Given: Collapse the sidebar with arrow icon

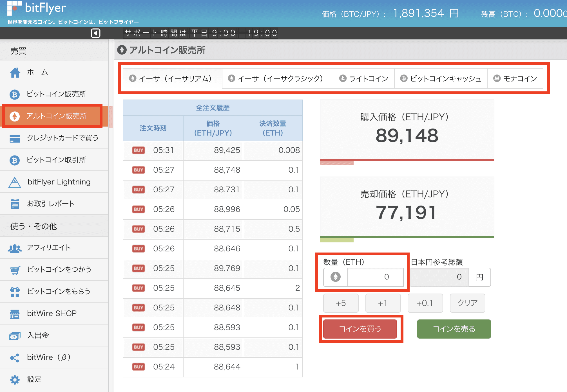Looking at the screenshot, I should pos(96,33).
